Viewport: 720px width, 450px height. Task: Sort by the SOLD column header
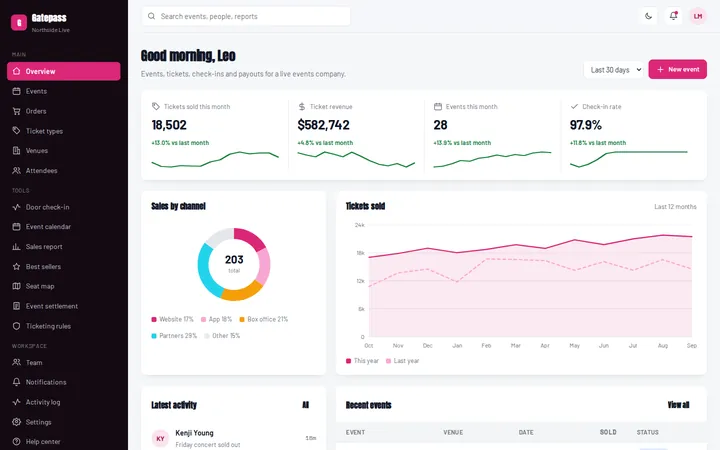pos(608,433)
